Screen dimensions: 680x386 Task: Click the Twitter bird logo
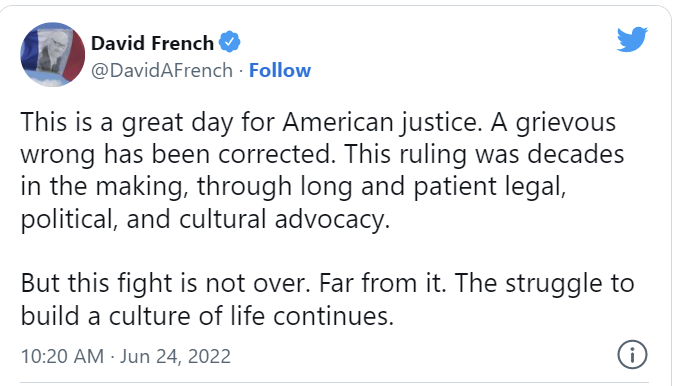tap(632, 39)
